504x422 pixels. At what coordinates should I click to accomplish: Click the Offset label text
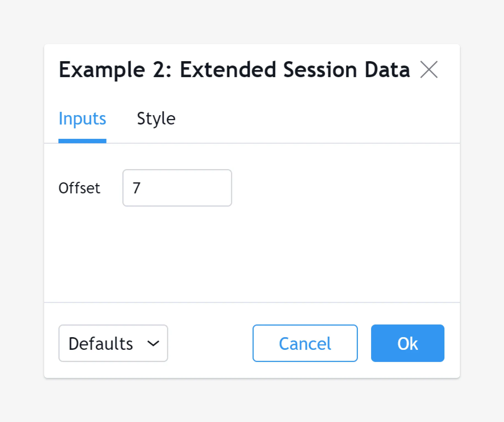(x=79, y=188)
